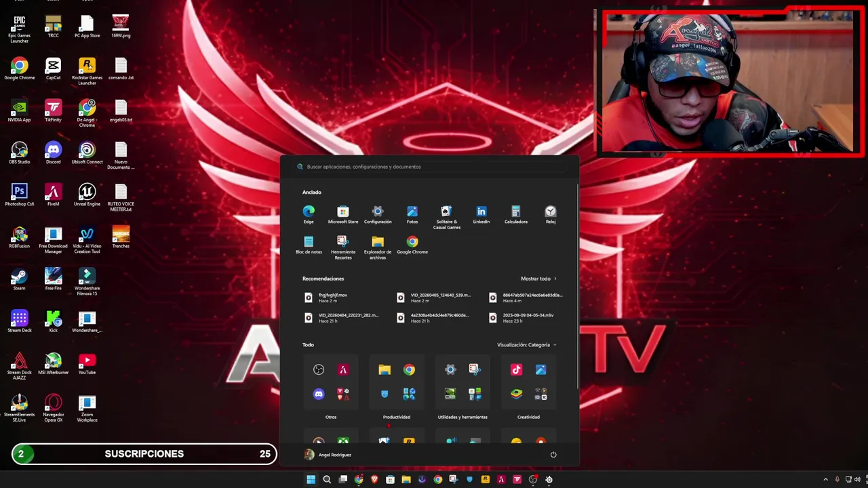This screenshot has width=868, height=488.
Task: Open recommended file 4a2308a4b4dd4e879c460de
Action: tap(437, 317)
